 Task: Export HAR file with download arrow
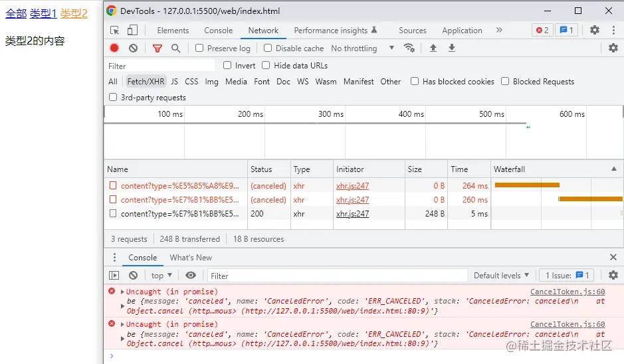tap(452, 48)
